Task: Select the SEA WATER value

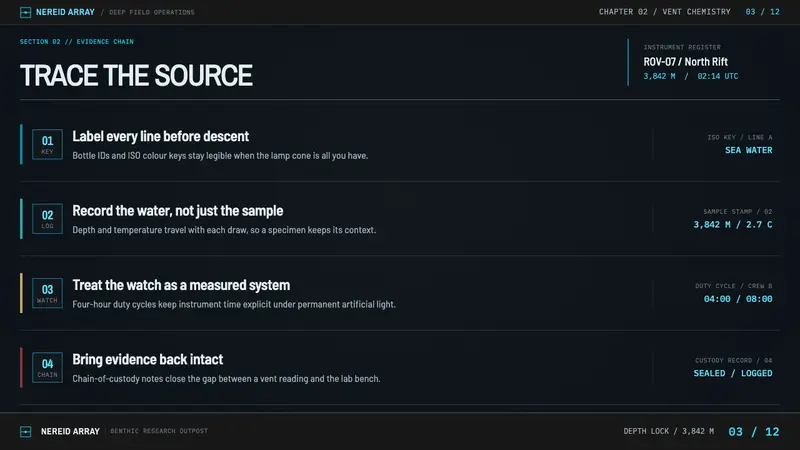Action: [748, 150]
